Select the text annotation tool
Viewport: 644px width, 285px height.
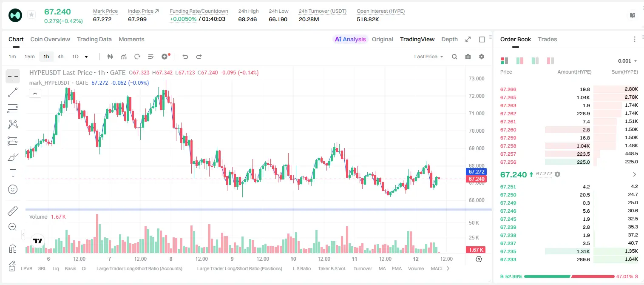click(x=13, y=173)
